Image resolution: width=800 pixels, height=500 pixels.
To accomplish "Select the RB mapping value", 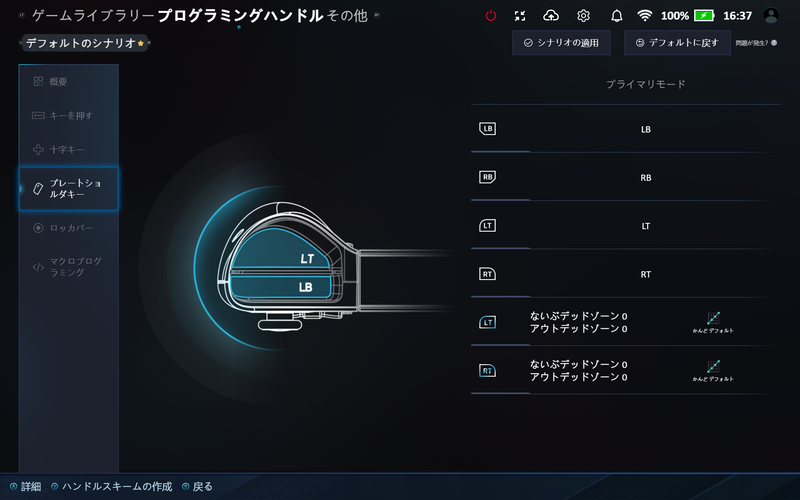I will pos(645,178).
